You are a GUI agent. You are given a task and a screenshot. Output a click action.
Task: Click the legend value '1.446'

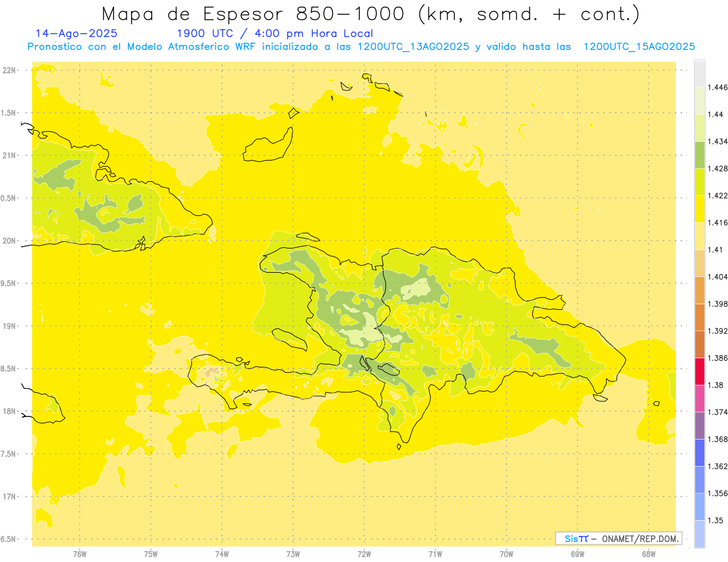point(719,87)
